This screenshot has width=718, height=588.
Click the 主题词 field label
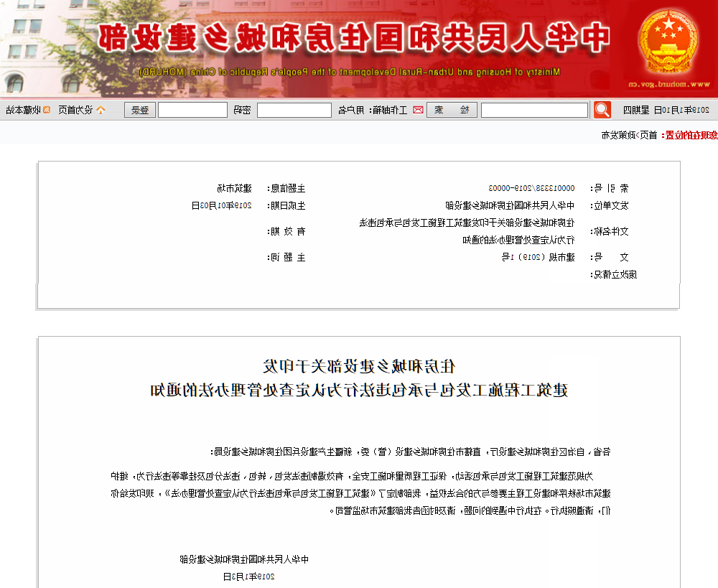point(286,257)
